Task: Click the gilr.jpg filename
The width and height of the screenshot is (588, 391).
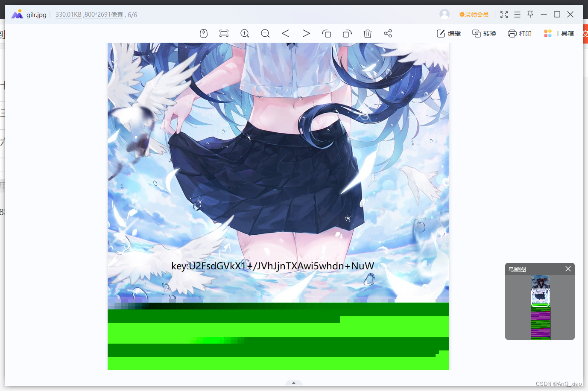Action: [36, 15]
